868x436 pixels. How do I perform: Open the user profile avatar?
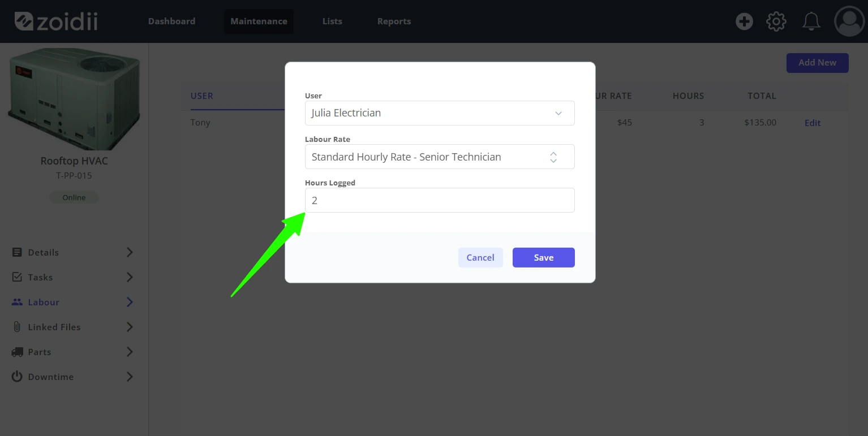click(849, 21)
